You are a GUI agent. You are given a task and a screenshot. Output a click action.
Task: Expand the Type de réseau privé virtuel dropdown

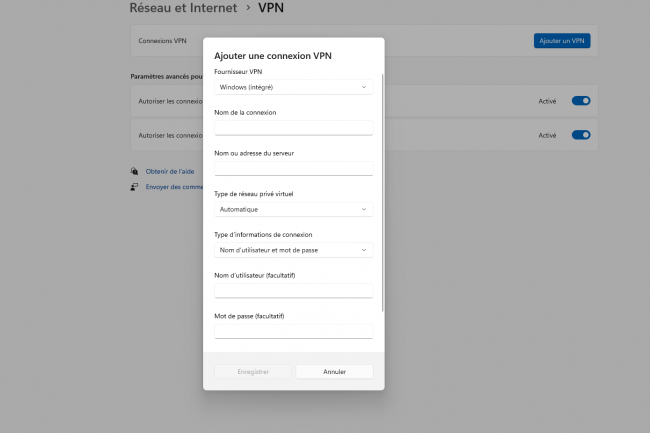(x=293, y=209)
